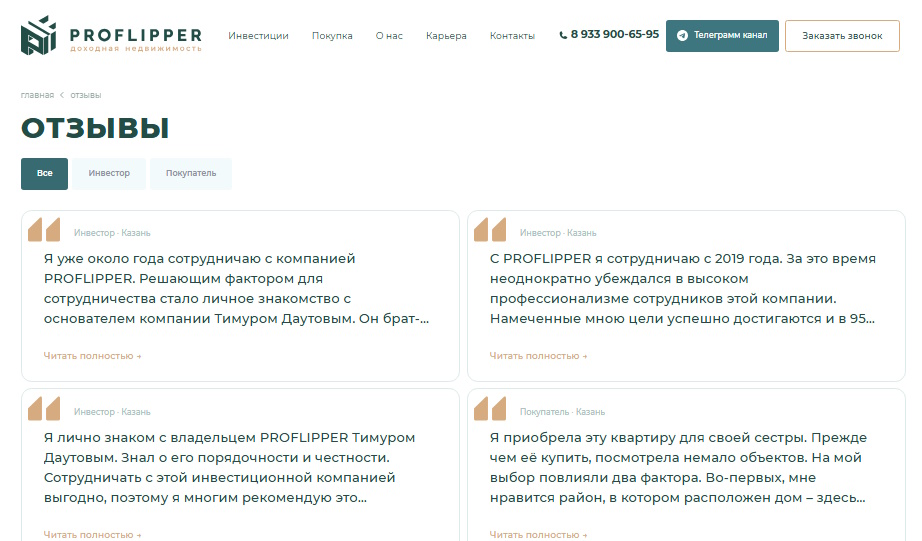Click quote mark icon in first review
The height and width of the screenshot is (541, 922).
(44, 230)
